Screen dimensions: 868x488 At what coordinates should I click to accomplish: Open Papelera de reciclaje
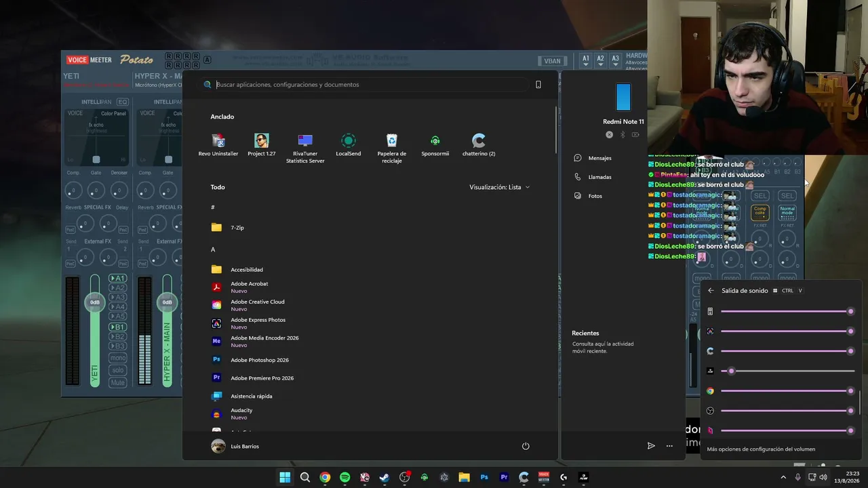[x=391, y=148]
